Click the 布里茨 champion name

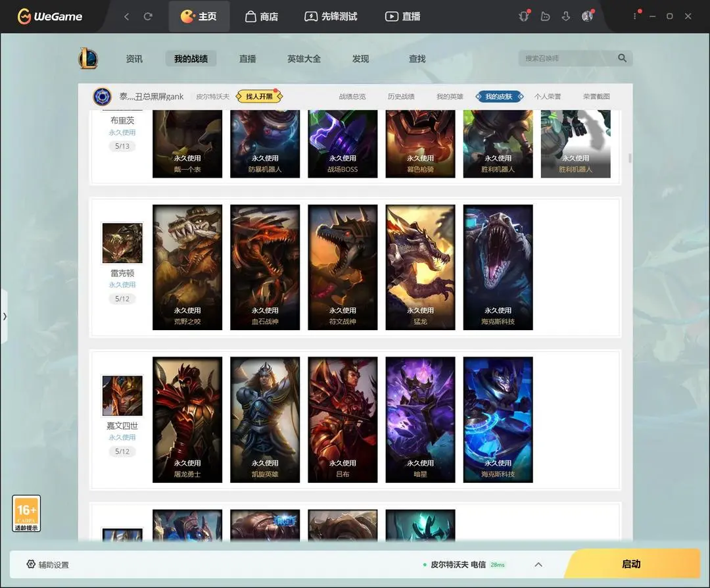(122, 120)
